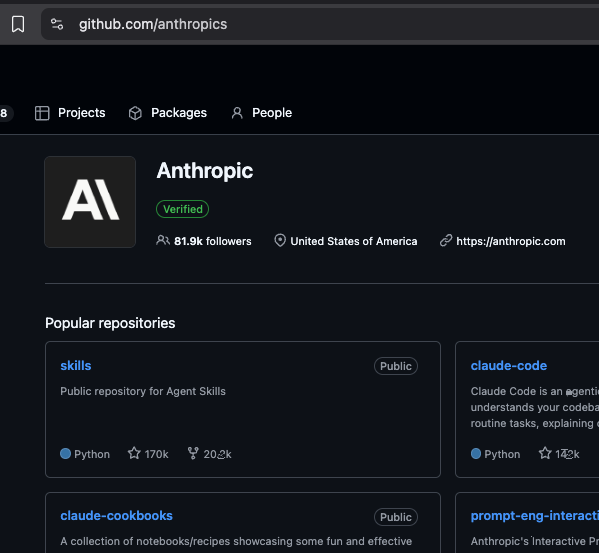Click the counter badge left of Projects
The image size is (599, 553).
[x=5, y=113]
